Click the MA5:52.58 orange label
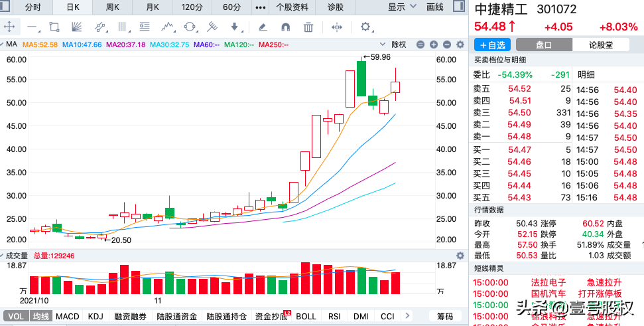Image resolution: width=644 pixels, height=326 pixels. pos(40,44)
